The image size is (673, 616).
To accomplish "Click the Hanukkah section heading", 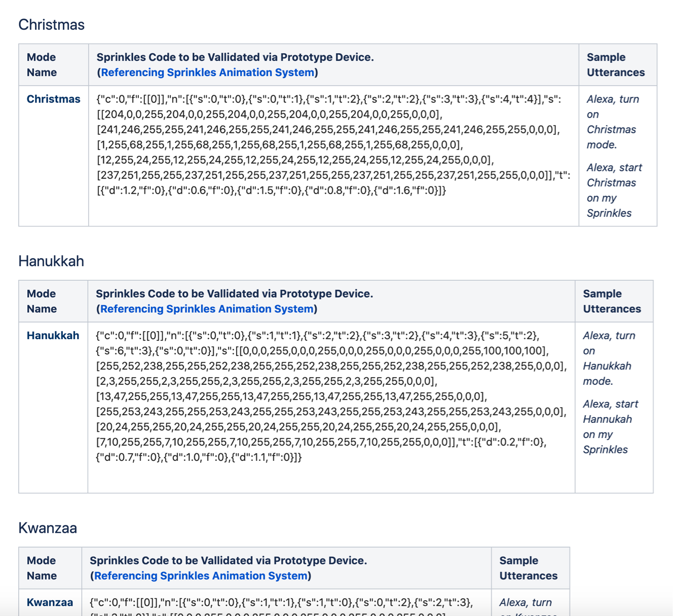I will [x=51, y=261].
